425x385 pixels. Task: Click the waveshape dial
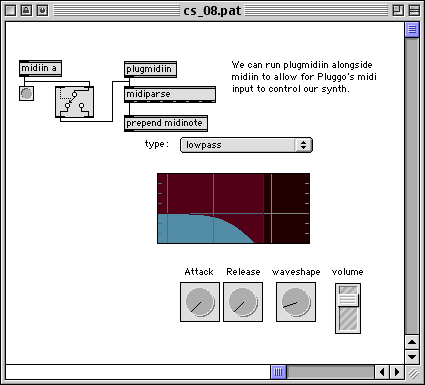click(x=296, y=302)
